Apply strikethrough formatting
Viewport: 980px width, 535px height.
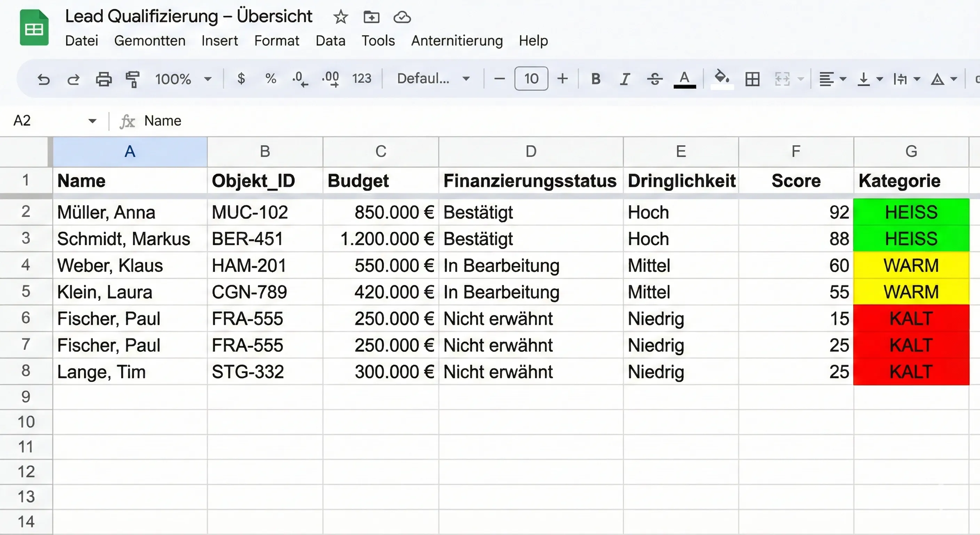[x=654, y=79]
